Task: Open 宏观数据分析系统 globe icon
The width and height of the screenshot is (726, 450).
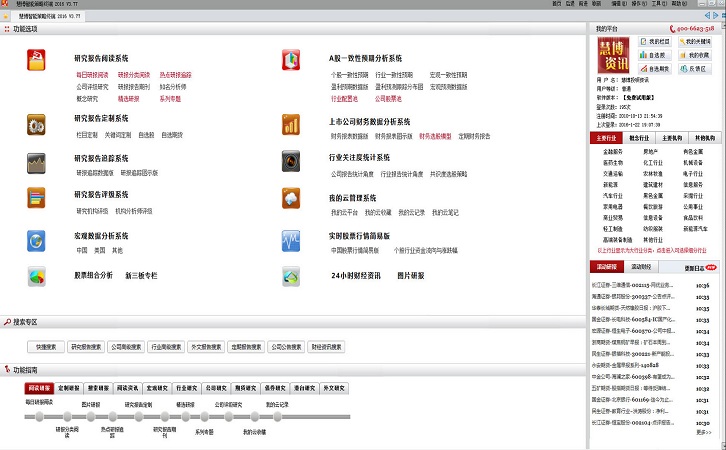Action: (36, 241)
